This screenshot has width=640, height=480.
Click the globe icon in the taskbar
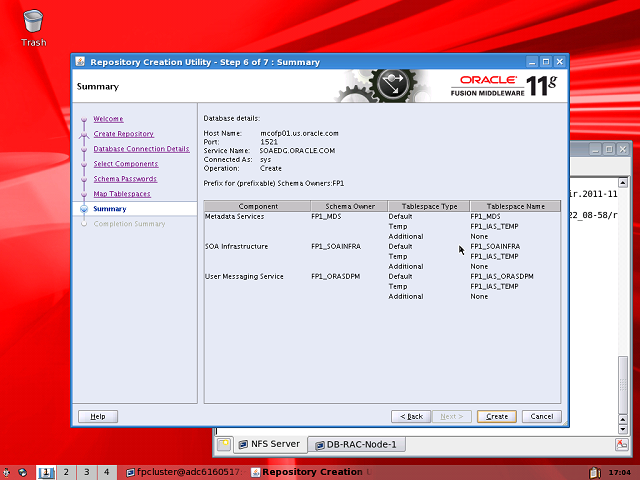click(22, 472)
